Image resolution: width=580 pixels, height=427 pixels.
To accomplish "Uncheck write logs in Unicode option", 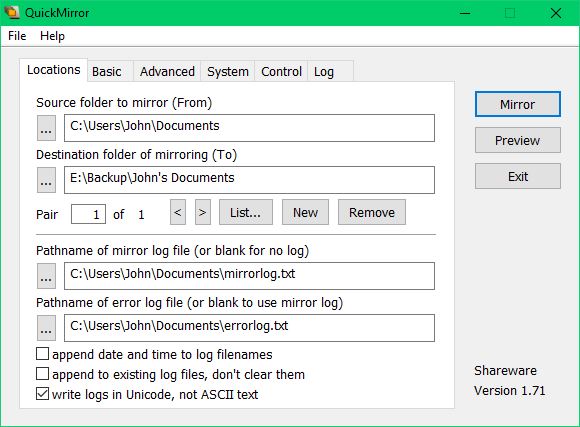I will (x=43, y=394).
